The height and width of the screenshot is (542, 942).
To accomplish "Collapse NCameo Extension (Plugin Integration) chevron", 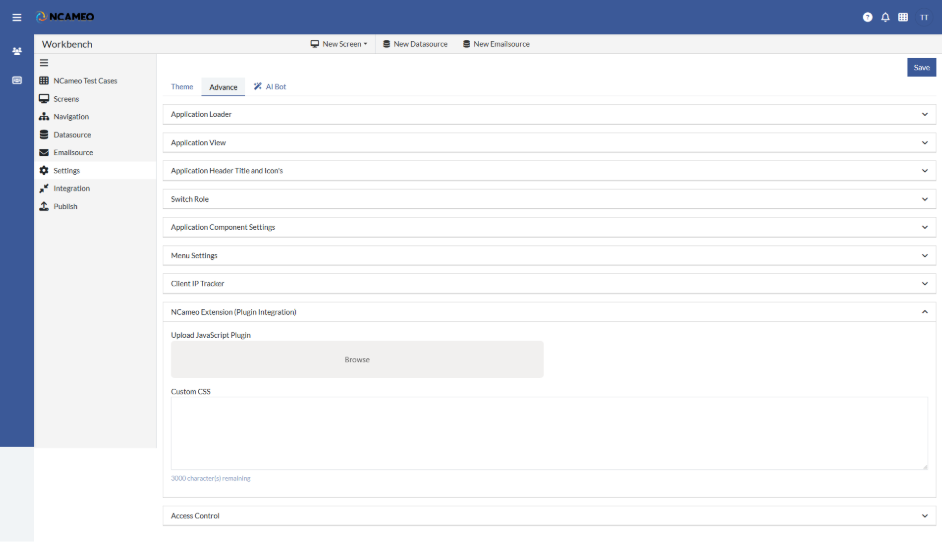I will click(x=925, y=312).
